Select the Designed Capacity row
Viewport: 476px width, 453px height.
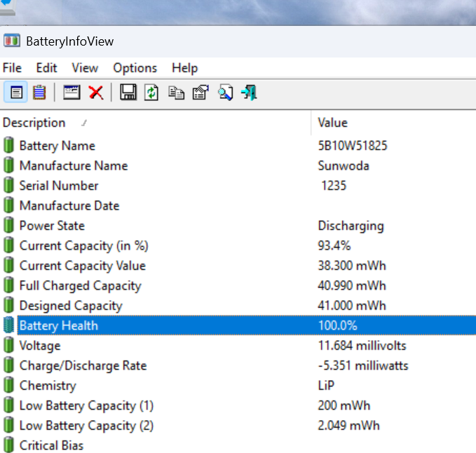click(238, 305)
